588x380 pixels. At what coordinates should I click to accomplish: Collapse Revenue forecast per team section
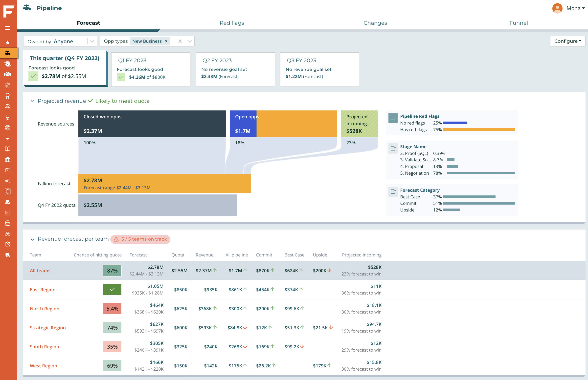(x=32, y=239)
